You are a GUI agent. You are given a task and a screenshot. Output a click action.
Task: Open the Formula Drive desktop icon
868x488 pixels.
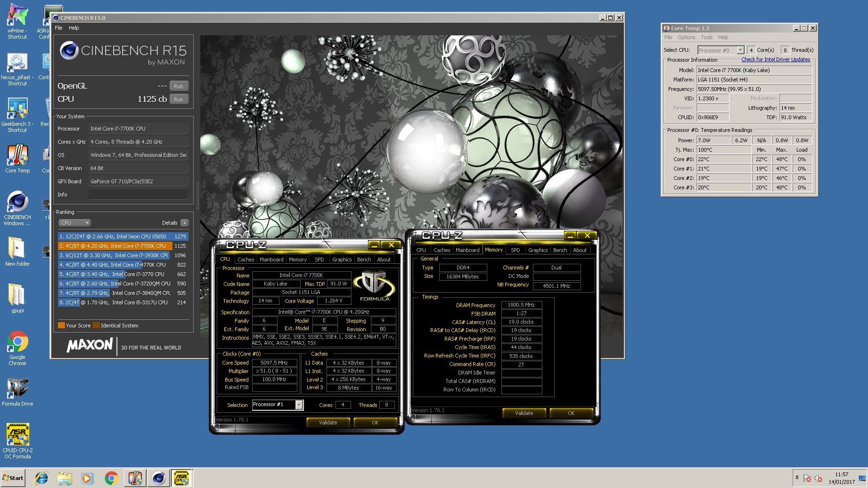pos(17,392)
